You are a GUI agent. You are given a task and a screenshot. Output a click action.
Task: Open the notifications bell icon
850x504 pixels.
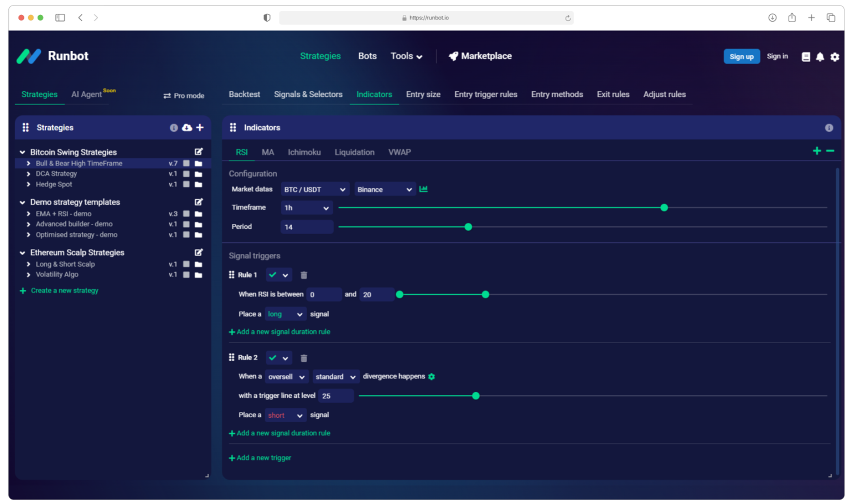click(x=820, y=57)
